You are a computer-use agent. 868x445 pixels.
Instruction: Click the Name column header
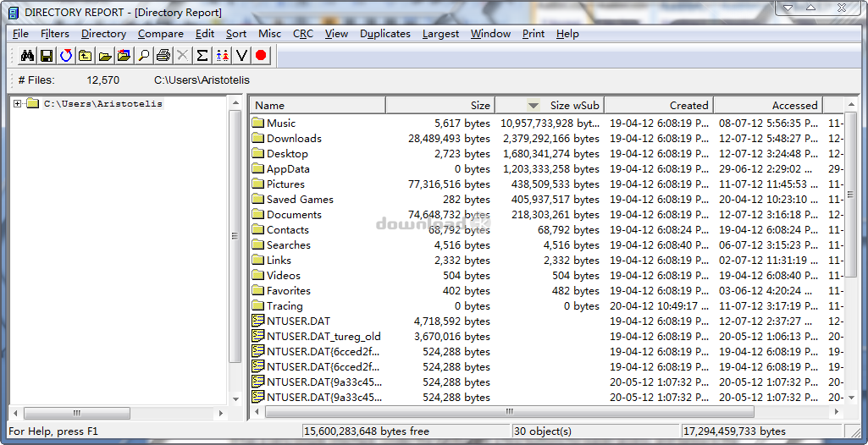[x=318, y=106]
